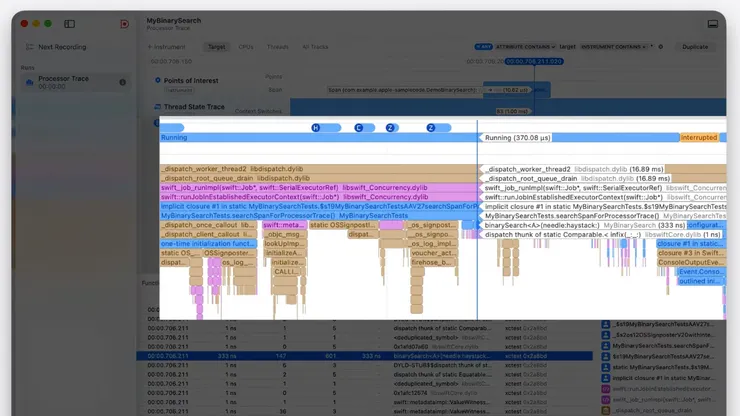Click the Running (370.08 µs) state callout
Image resolution: width=740 pixels, height=416 pixels.
point(517,137)
